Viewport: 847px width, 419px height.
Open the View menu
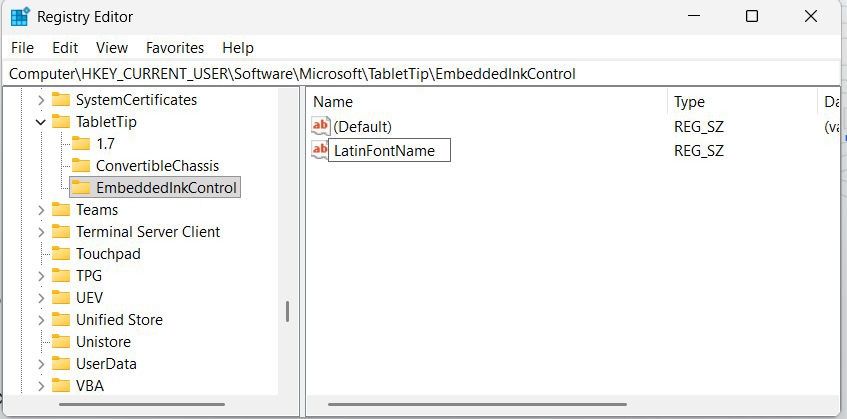[112, 48]
